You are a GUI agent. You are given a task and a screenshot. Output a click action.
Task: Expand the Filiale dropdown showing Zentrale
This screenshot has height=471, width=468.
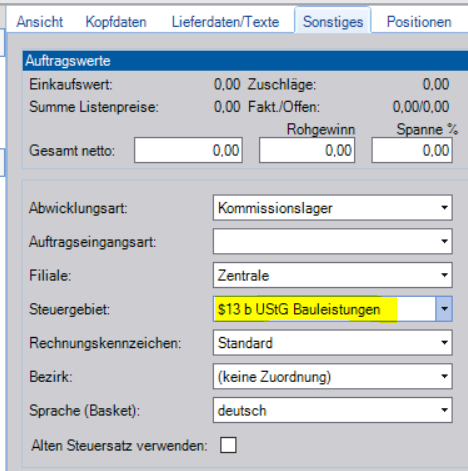[x=444, y=275]
